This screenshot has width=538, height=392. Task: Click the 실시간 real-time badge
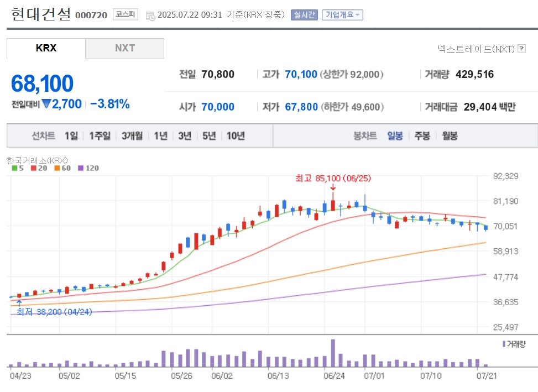[304, 15]
